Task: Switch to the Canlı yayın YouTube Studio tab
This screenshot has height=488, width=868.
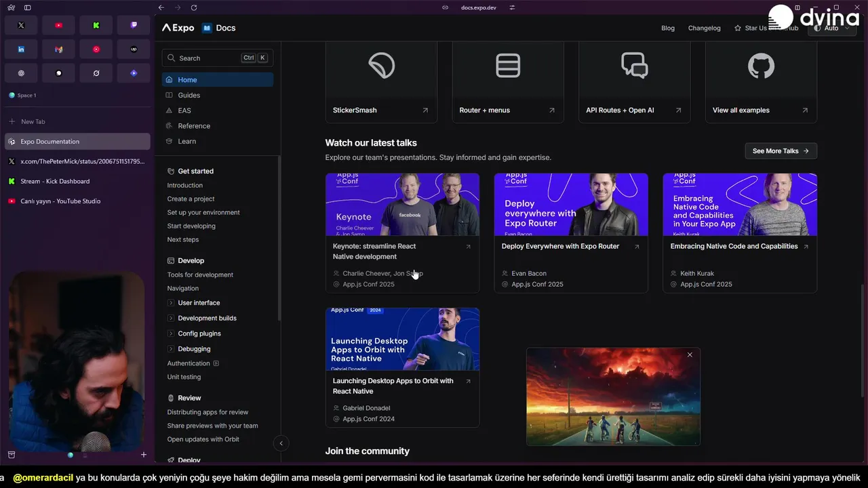Action: point(77,201)
